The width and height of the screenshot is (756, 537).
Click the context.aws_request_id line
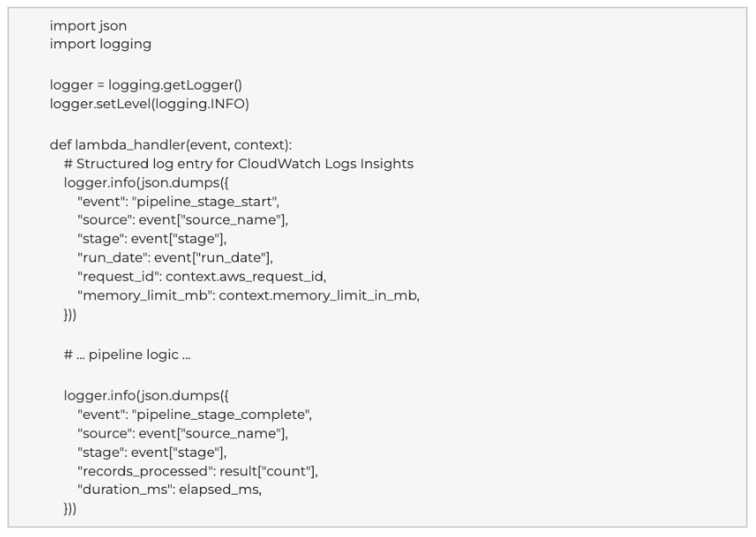202,276
